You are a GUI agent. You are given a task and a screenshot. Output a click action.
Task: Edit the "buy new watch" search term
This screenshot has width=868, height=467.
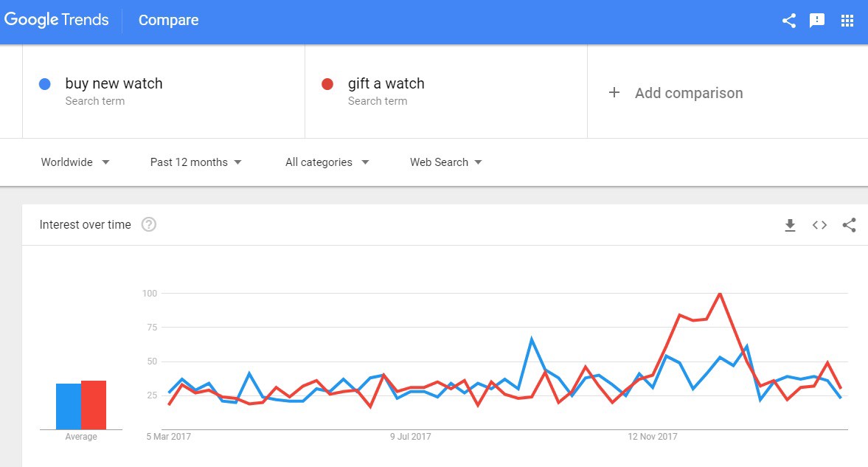pos(114,84)
